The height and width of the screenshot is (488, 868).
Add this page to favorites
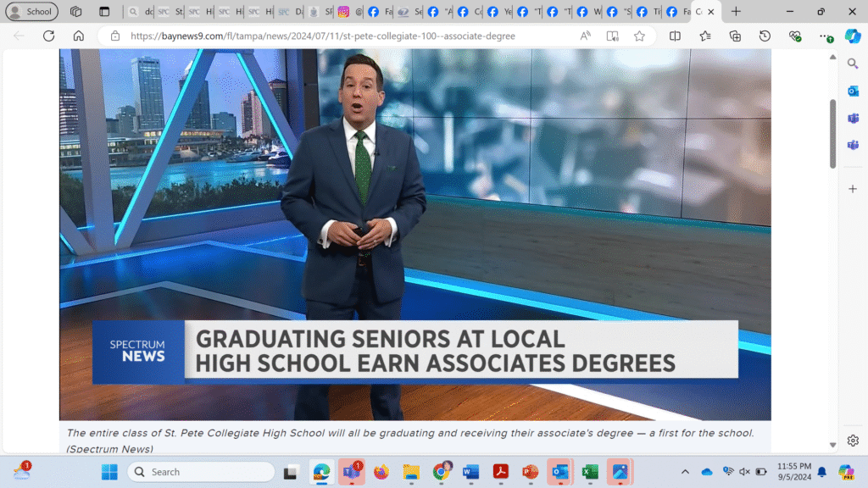[x=639, y=36]
